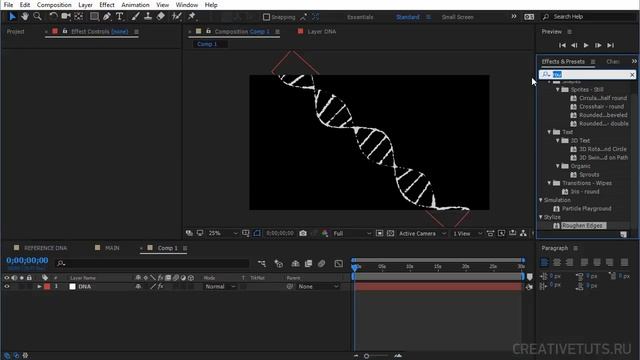The width and height of the screenshot is (640, 360).
Task: Click the motion blur enable icon
Action: (x=322, y=264)
